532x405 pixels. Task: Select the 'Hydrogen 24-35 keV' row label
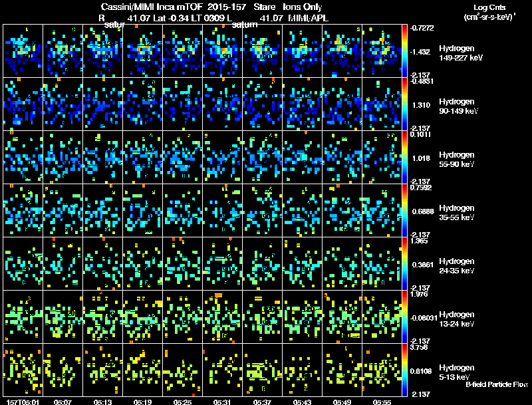pos(457,266)
